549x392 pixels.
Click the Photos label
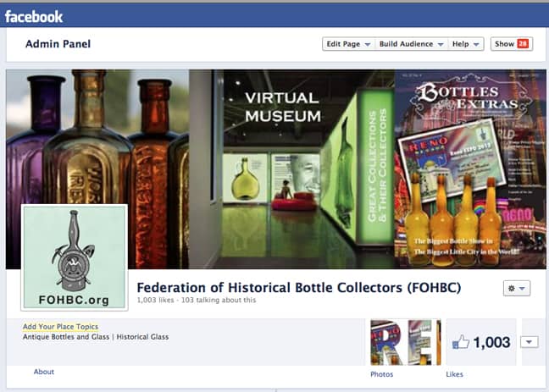coord(381,374)
